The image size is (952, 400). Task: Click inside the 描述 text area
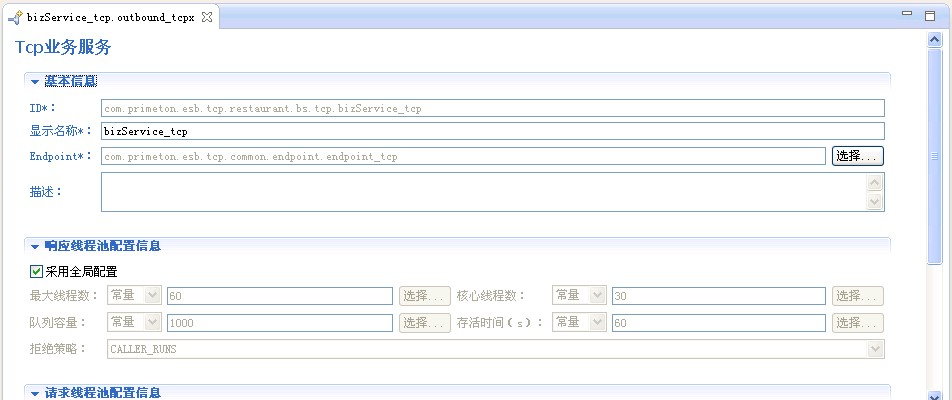coord(482,192)
